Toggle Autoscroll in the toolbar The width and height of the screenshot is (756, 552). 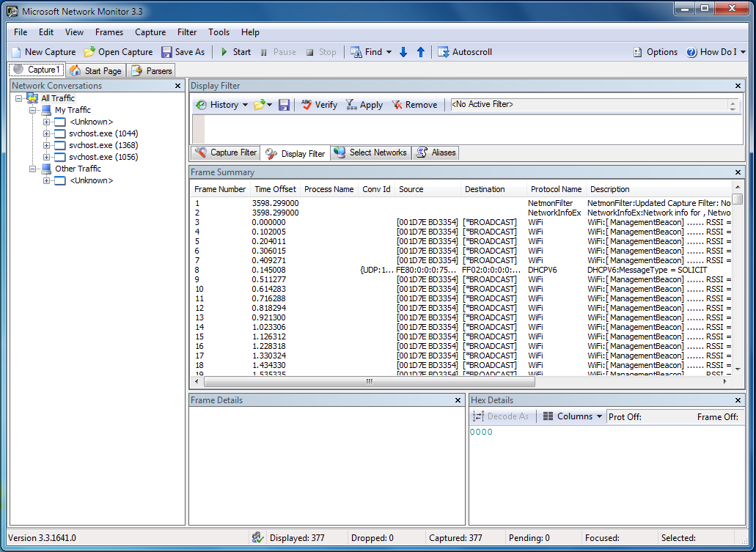(x=465, y=52)
